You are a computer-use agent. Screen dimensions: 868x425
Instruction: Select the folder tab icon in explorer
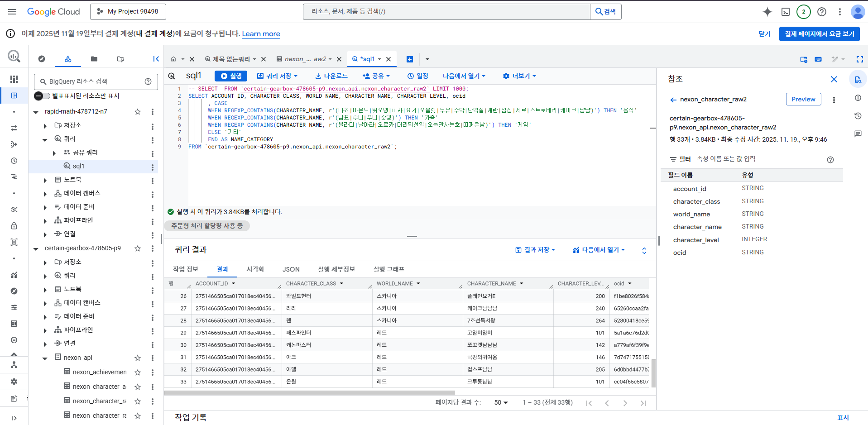(94, 59)
